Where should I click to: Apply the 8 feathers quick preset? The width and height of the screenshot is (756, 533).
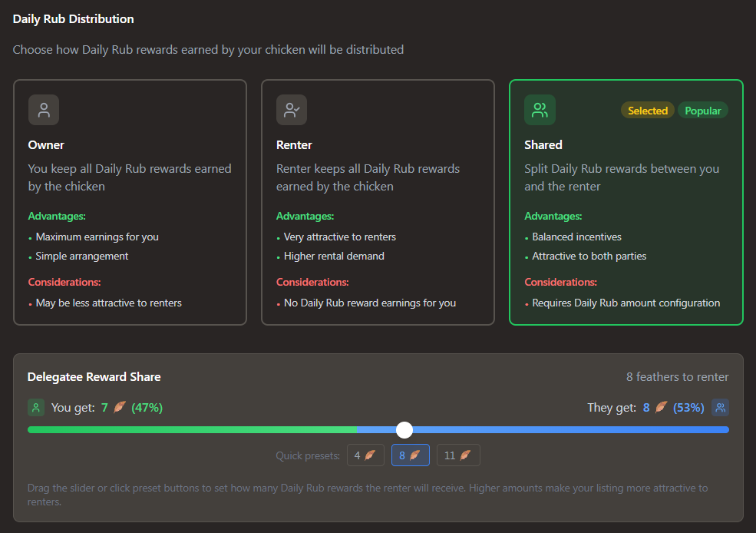click(x=410, y=455)
